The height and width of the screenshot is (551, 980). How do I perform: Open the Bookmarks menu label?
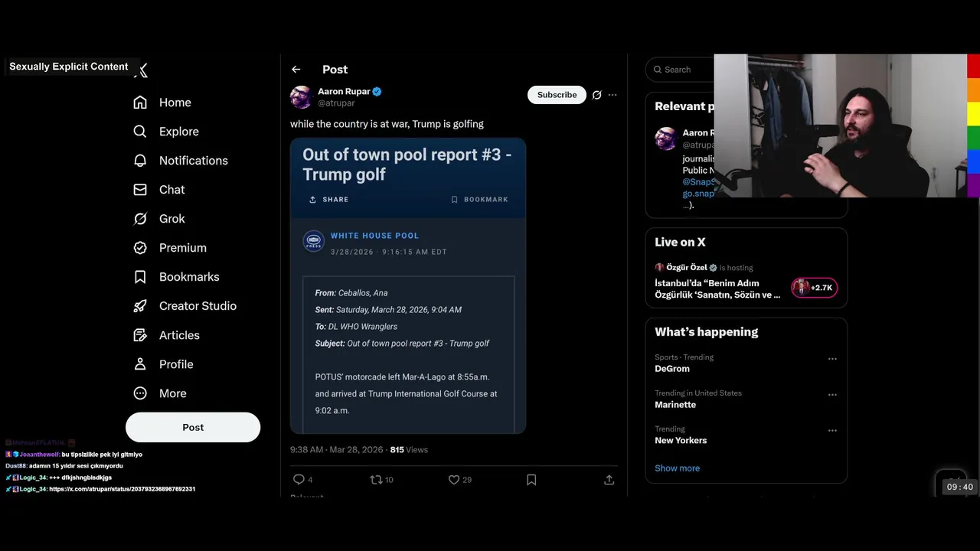pyautogui.click(x=189, y=277)
